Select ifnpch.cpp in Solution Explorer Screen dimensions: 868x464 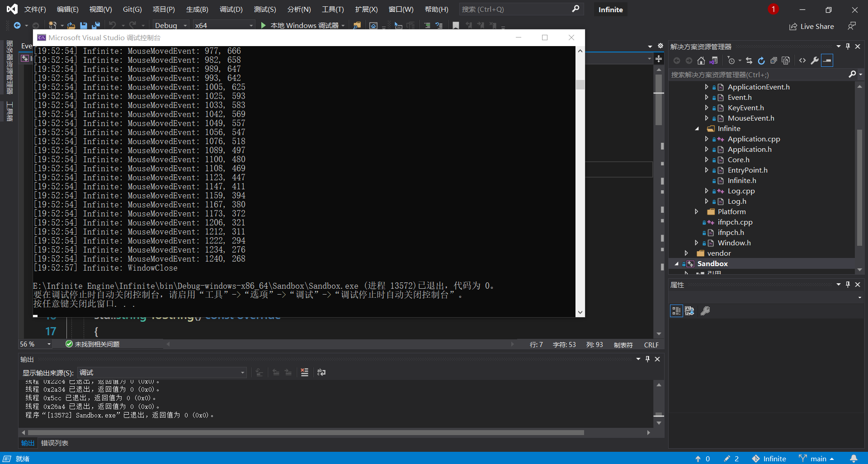click(735, 222)
